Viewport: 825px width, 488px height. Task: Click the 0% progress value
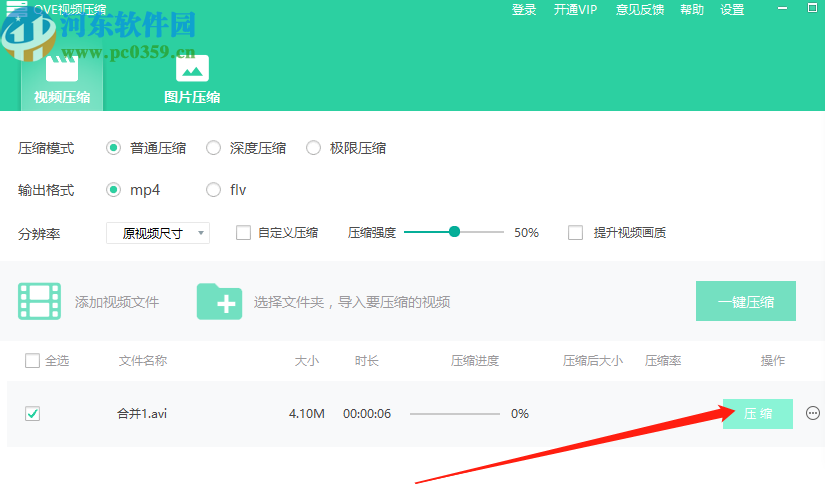coord(520,414)
